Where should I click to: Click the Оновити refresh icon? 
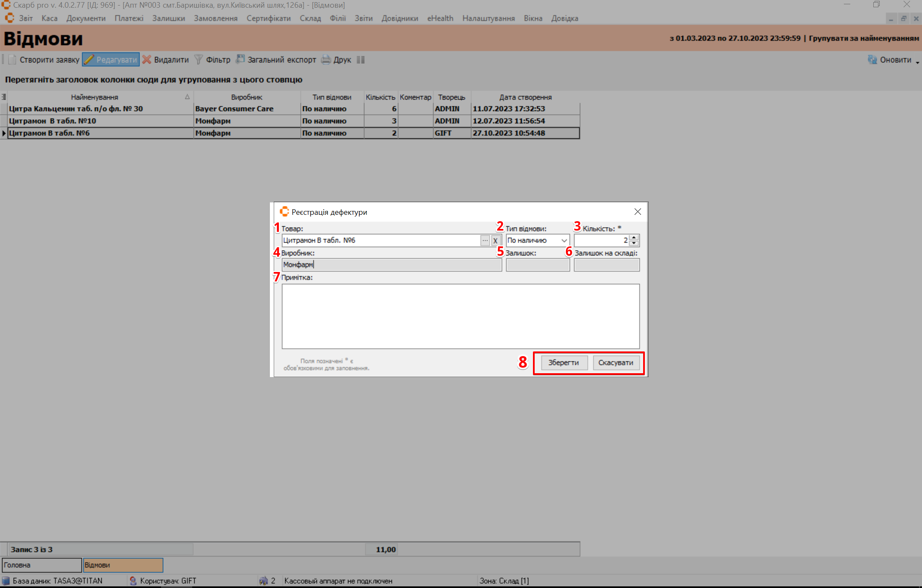tap(872, 60)
